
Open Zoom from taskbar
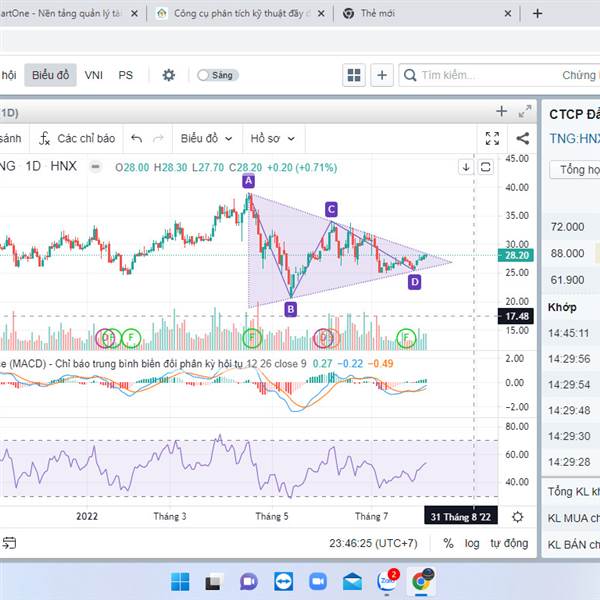click(318, 582)
